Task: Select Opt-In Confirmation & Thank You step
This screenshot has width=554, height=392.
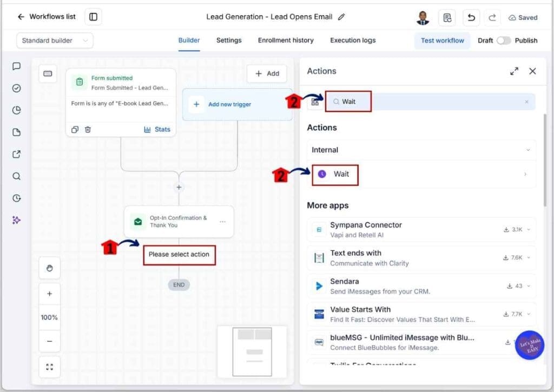Action: tap(179, 222)
